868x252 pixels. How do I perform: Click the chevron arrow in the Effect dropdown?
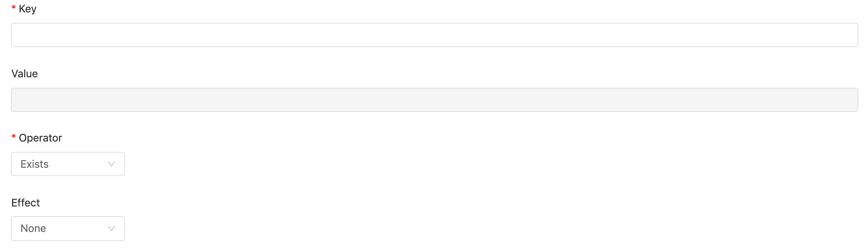click(111, 229)
